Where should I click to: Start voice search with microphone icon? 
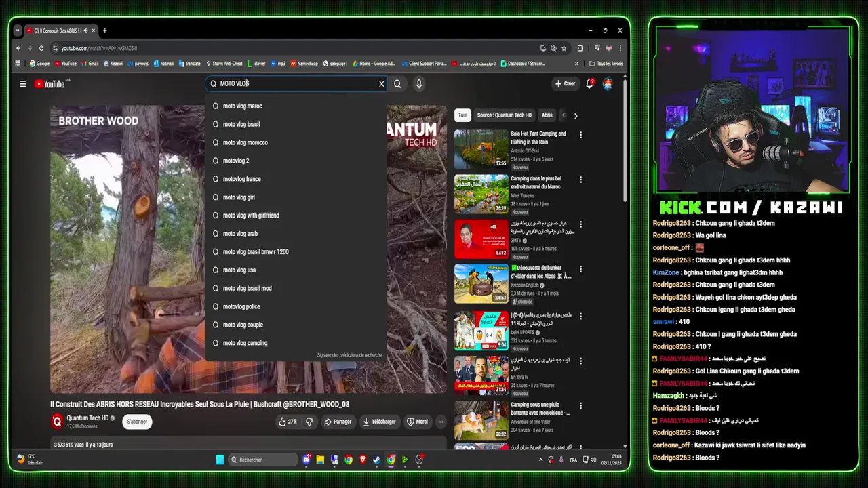coord(419,84)
